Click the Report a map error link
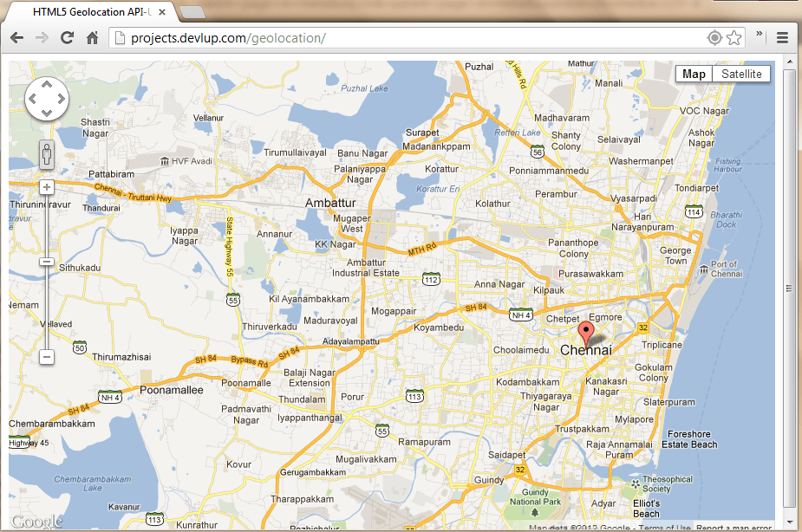Viewport: 802px width, 532px height. pos(734,527)
